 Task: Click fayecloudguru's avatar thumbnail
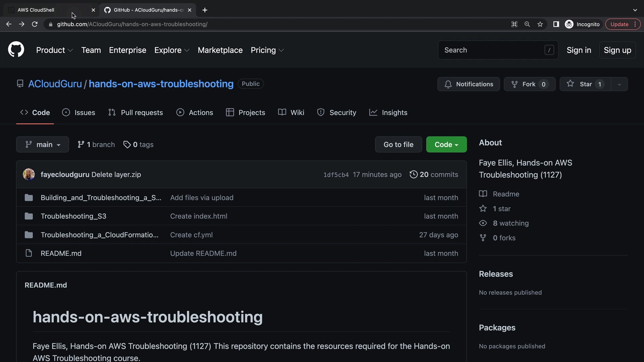tap(29, 174)
